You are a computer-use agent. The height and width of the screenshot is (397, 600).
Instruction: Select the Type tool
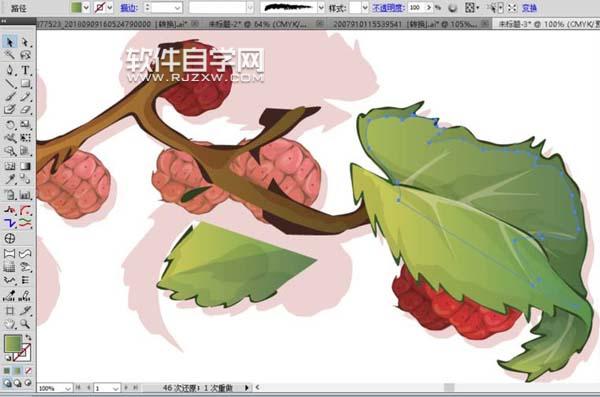tap(25, 70)
